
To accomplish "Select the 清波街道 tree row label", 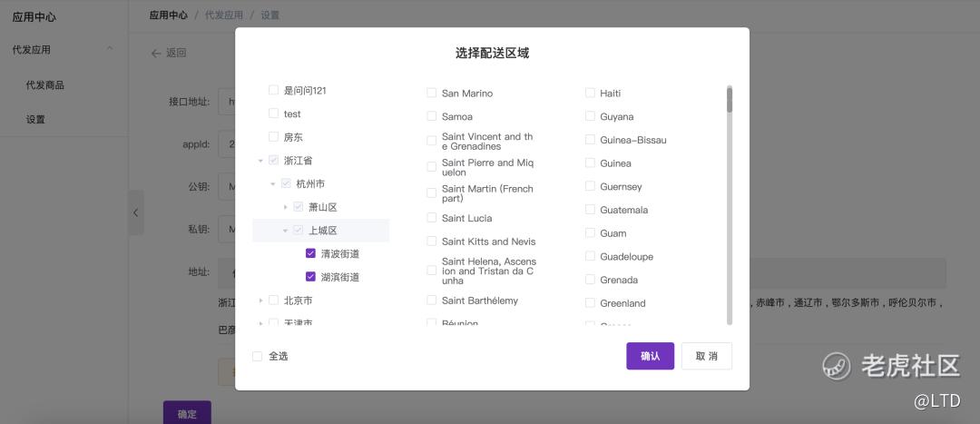I will (340, 253).
